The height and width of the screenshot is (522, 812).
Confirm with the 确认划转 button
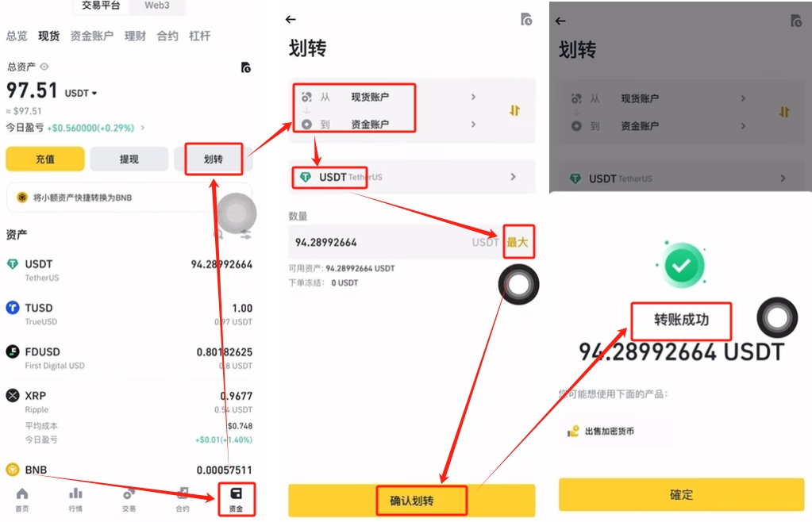point(412,501)
